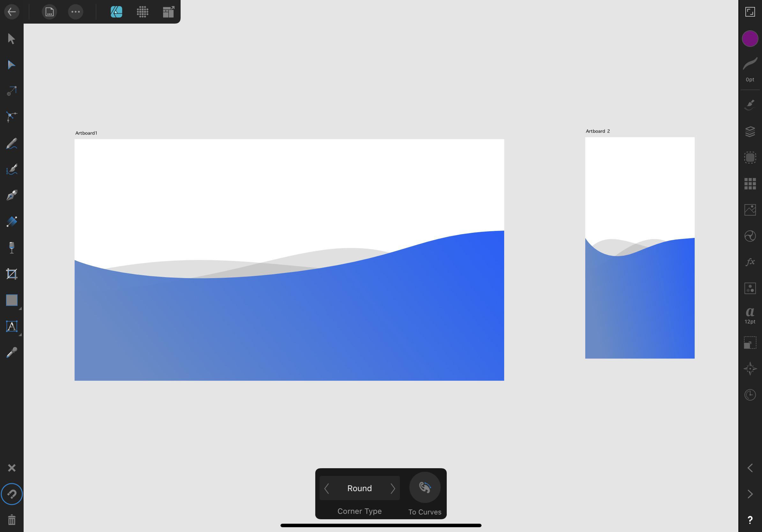This screenshot has width=762, height=532.
Task: Click the active pink color swatch
Action: [750, 38]
